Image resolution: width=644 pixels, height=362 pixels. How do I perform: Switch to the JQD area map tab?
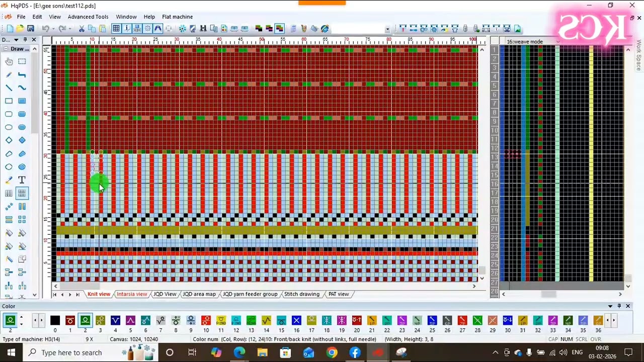[x=199, y=294]
